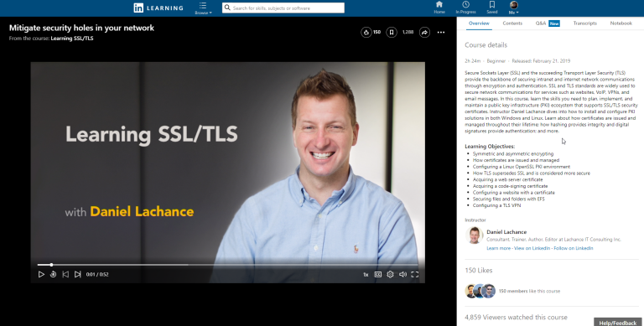Save the course with the bookmark icon

[392, 32]
